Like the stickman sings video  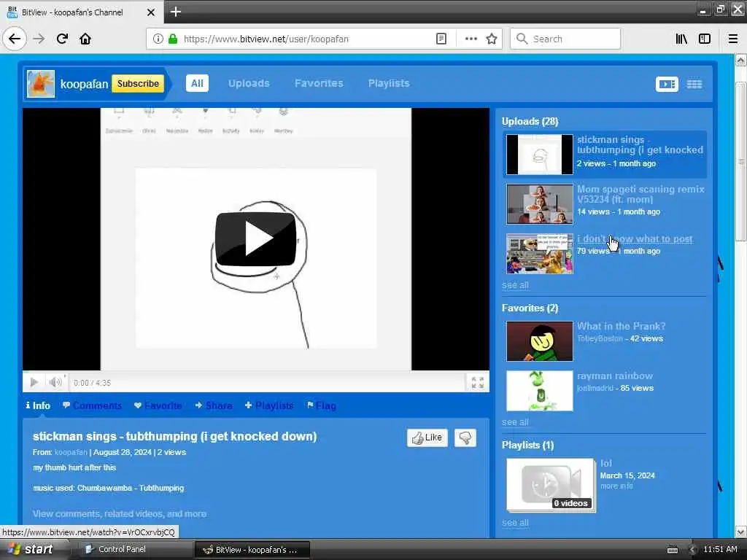(x=427, y=437)
